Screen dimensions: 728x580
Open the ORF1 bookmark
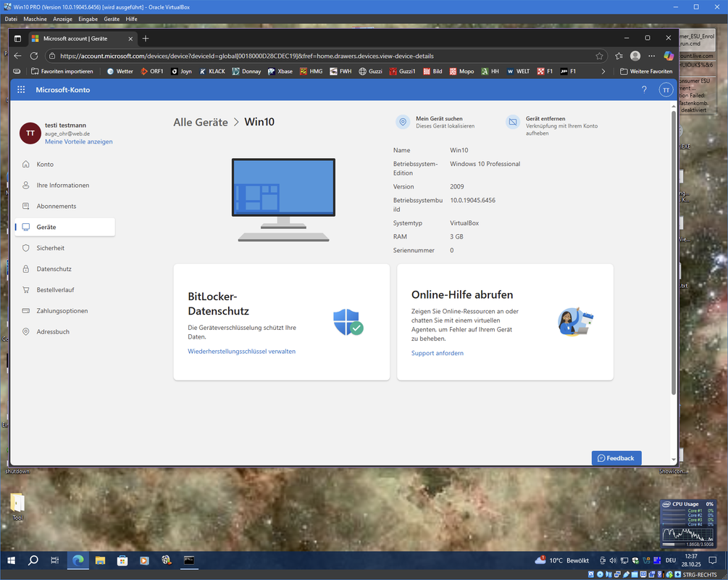pos(152,71)
